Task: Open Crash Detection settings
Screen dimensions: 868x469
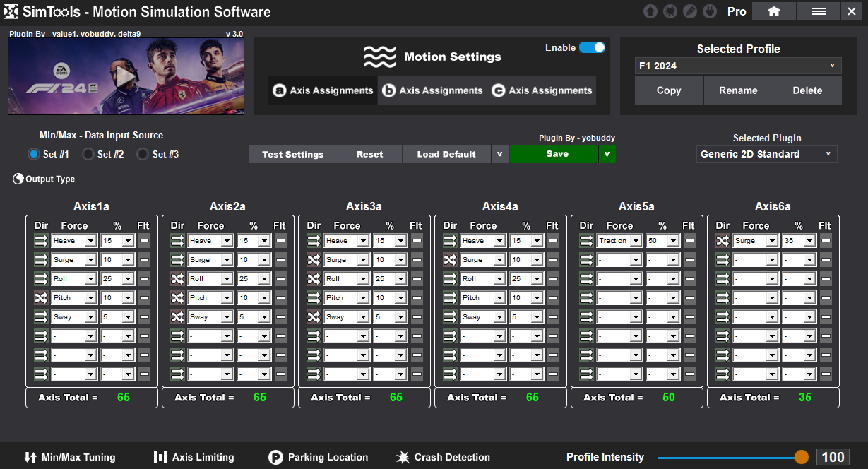Action: pyautogui.click(x=444, y=457)
